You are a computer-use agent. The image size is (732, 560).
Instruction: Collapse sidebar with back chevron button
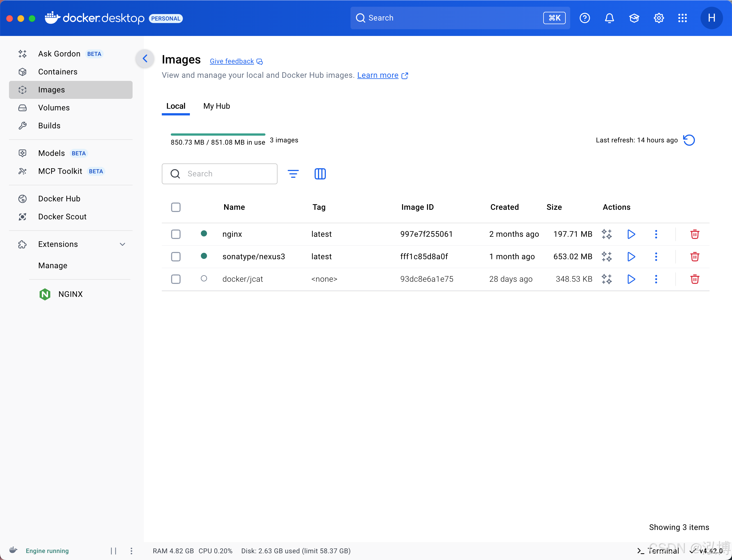(x=145, y=59)
